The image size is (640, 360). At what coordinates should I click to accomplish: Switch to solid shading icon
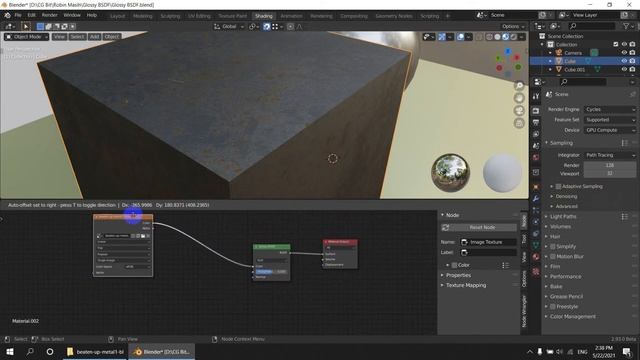(x=497, y=37)
